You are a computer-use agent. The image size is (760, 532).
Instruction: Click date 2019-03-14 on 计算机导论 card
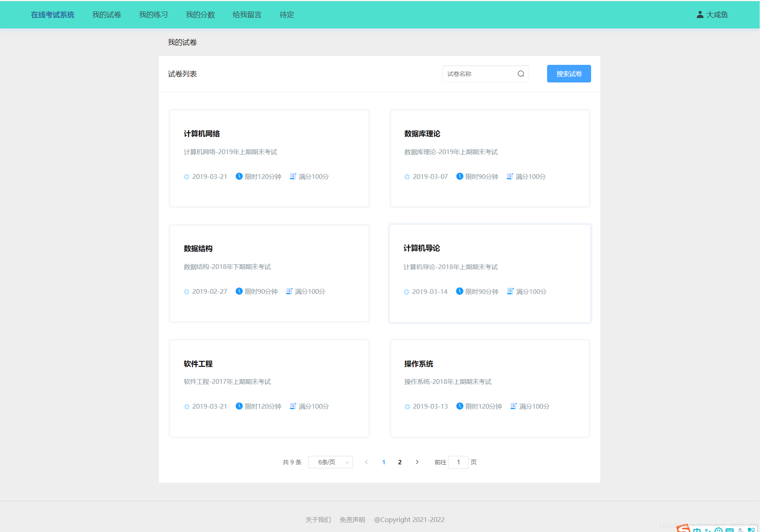tap(430, 291)
